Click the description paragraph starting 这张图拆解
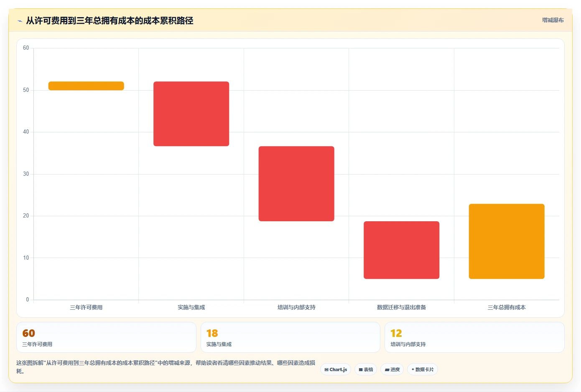The height and width of the screenshot is (392, 581). 166,367
